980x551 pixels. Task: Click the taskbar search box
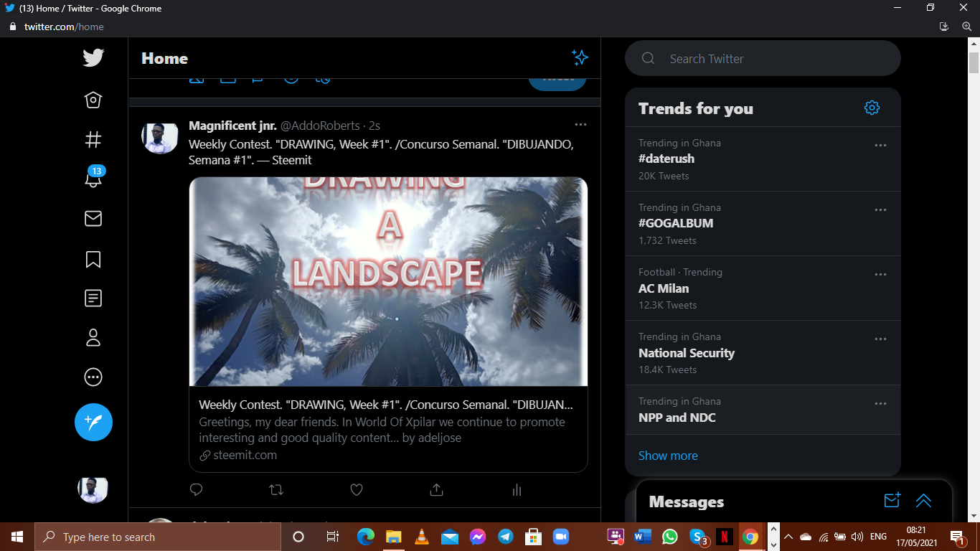[159, 537]
